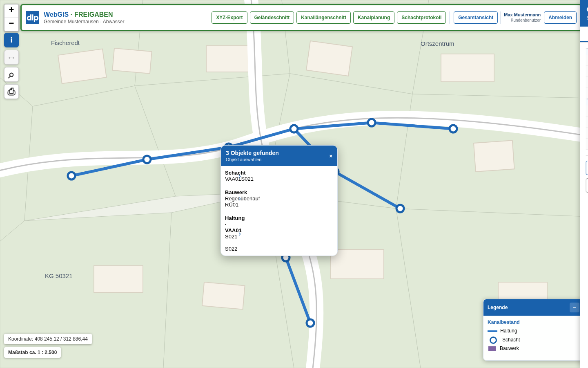Collapse the Legende panel

pyautogui.click(x=574, y=307)
